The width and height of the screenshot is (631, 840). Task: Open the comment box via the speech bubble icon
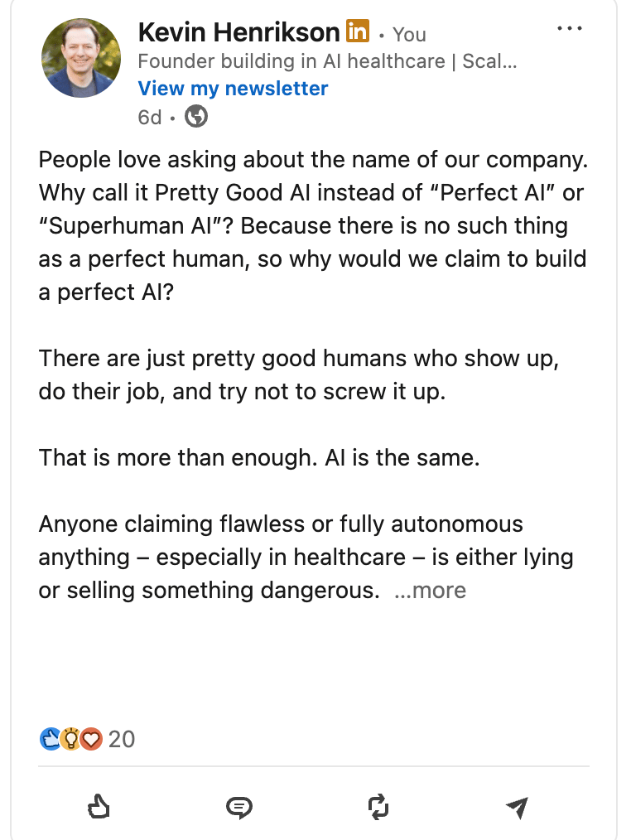point(239,806)
